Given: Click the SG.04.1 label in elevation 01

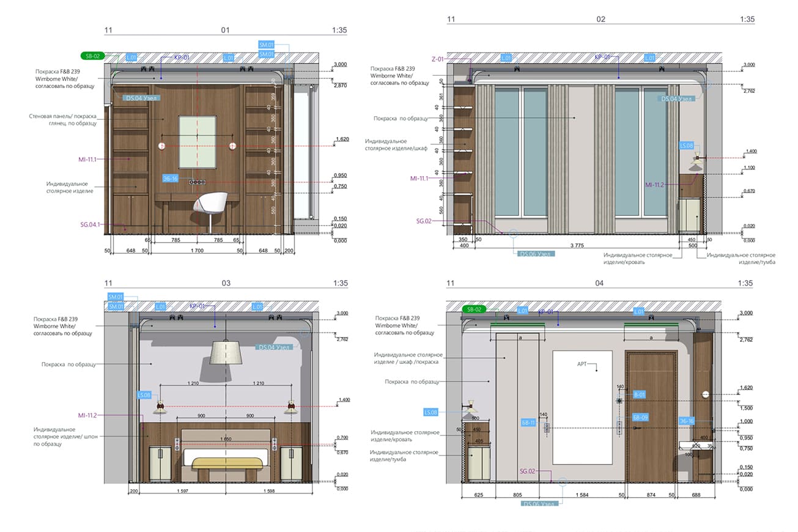Looking at the screenshot, I should coord(90,225).
